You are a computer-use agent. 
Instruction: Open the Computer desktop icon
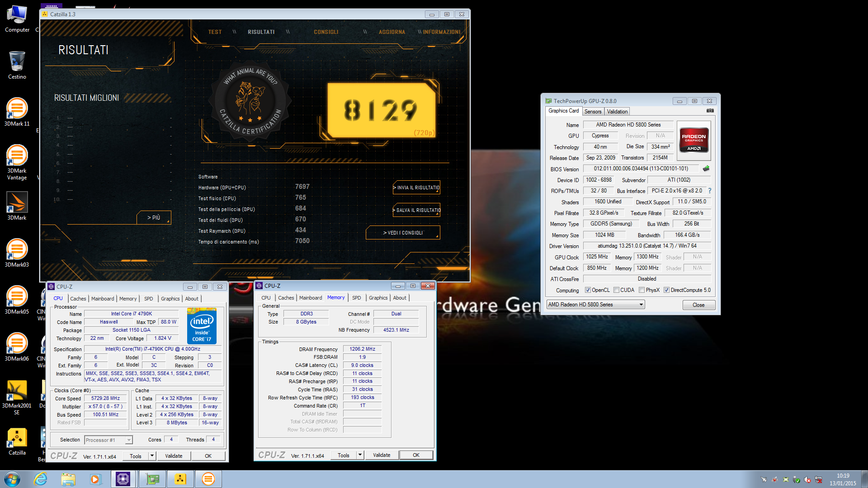pos(17,19)
